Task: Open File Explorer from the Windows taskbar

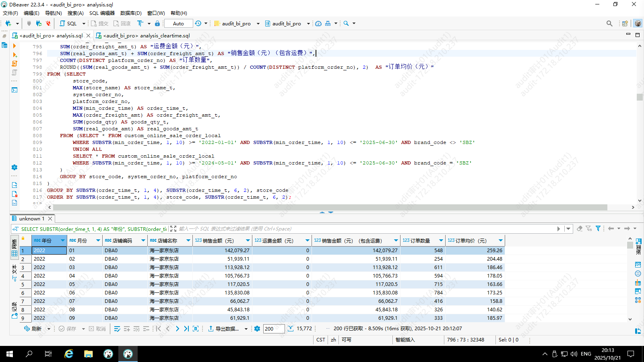Action: (89, 354)
